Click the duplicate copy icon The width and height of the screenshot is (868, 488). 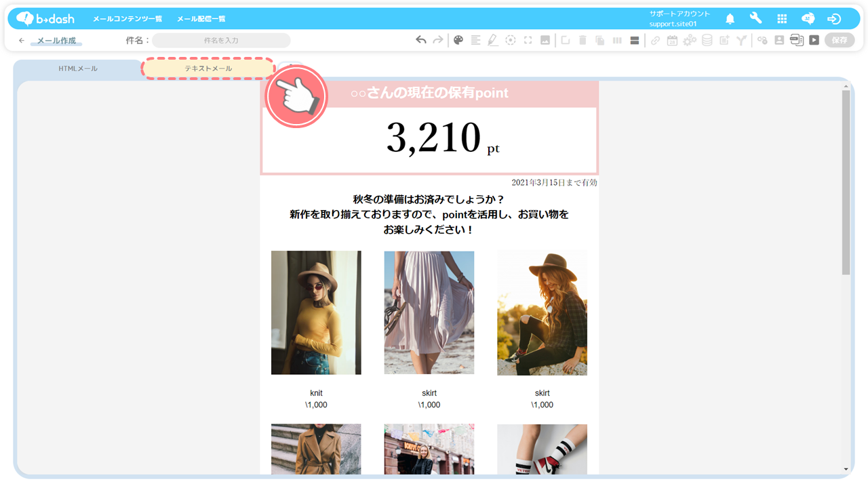[x=599, y=40]
